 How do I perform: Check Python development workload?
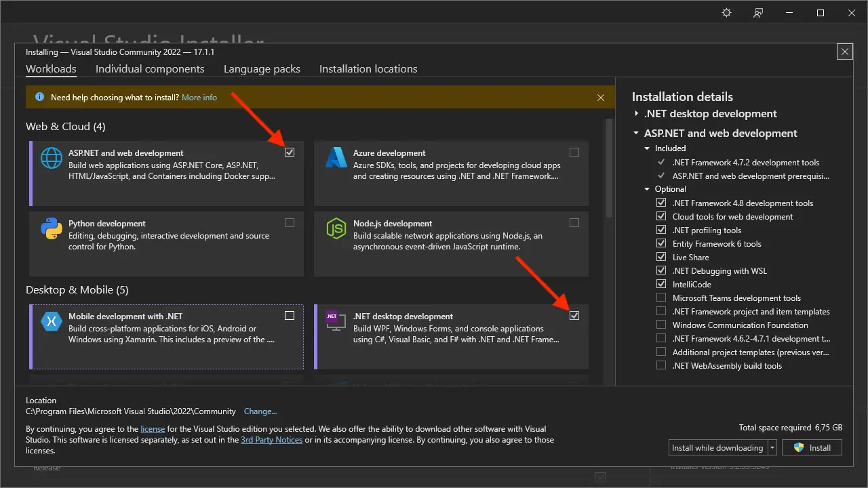coord(290,223)
